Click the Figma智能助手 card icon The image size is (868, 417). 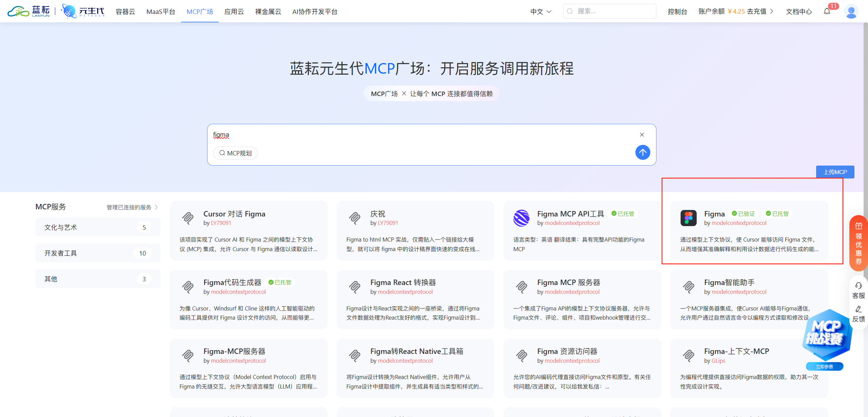pyautogui.click(x=689, y=287)
